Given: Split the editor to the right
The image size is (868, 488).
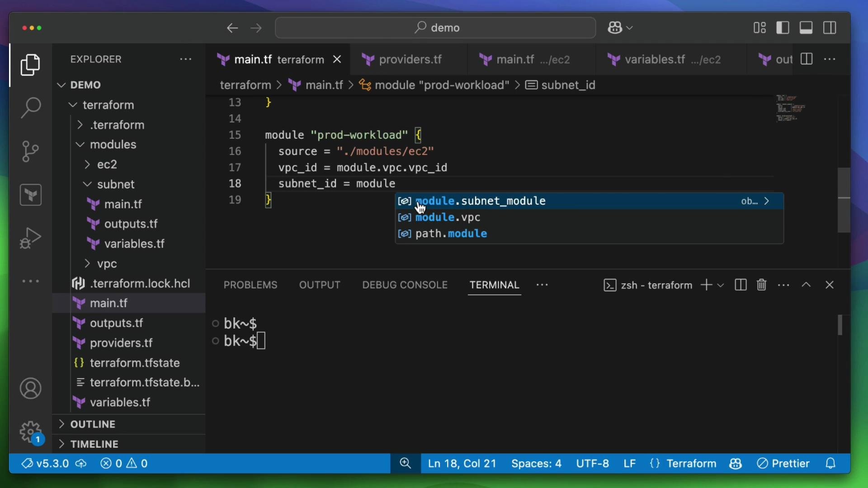Looking at the screenshot, I should click(x=807, y=59).
